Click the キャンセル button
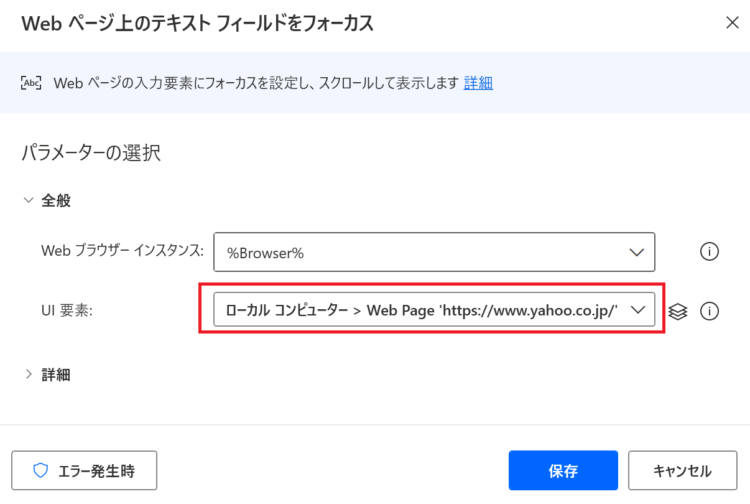Viewport: 750px width, 504px height. tap(683, 471)
